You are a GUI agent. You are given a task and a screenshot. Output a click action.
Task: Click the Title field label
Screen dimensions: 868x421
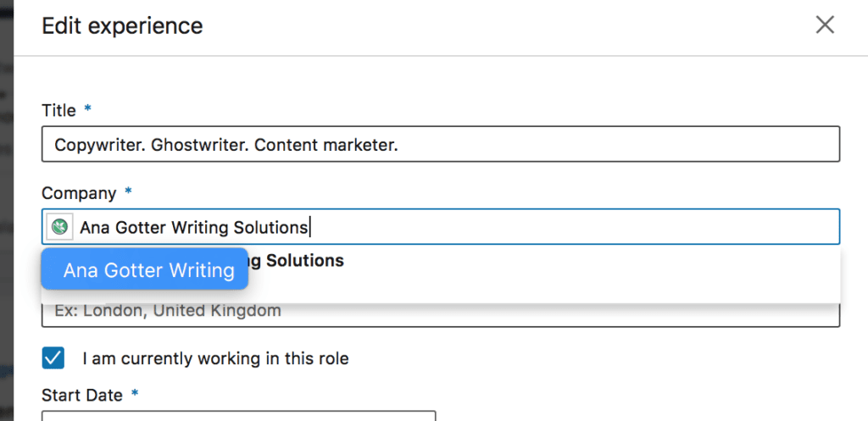58,111
